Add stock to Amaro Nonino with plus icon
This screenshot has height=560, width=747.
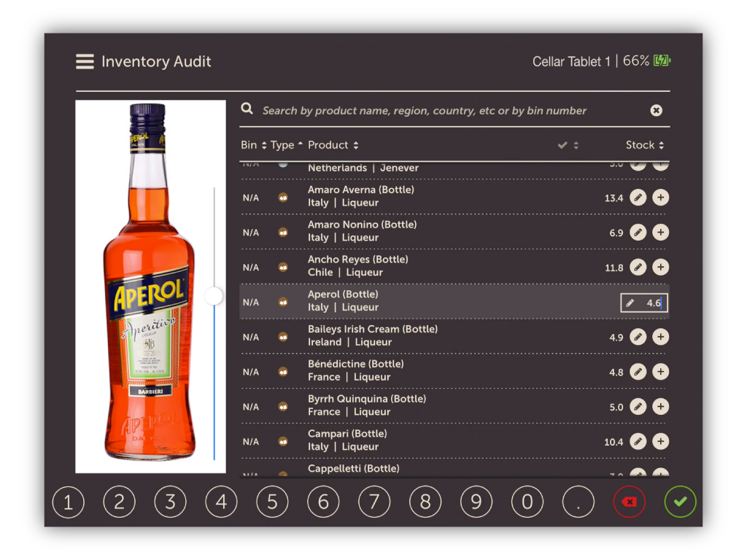coord(660,233)
